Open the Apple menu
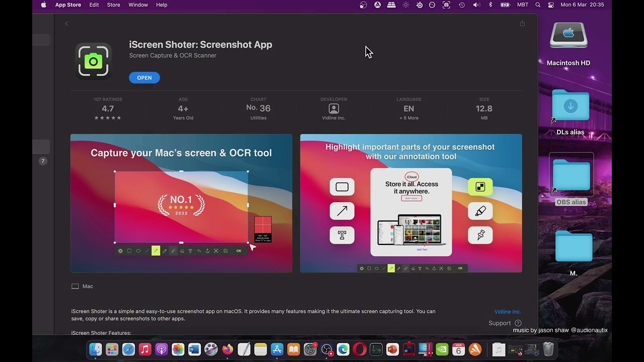 43,5
